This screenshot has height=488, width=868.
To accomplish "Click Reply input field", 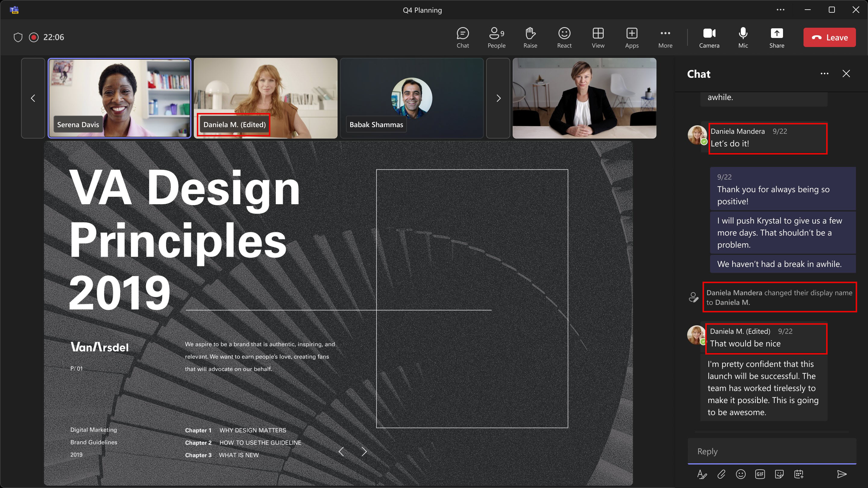I will tap(769, 450).
